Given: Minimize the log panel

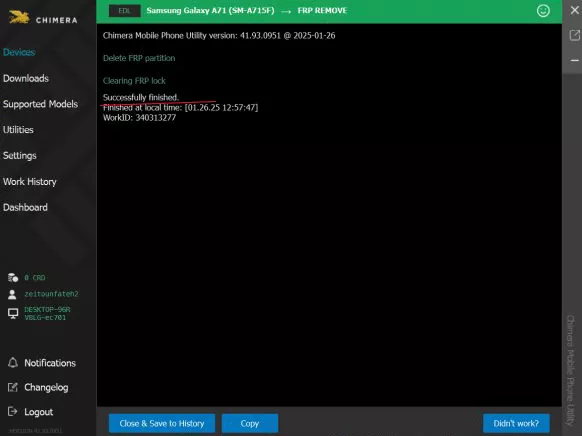Looking at the screenshot, I should tap(574, 60).
